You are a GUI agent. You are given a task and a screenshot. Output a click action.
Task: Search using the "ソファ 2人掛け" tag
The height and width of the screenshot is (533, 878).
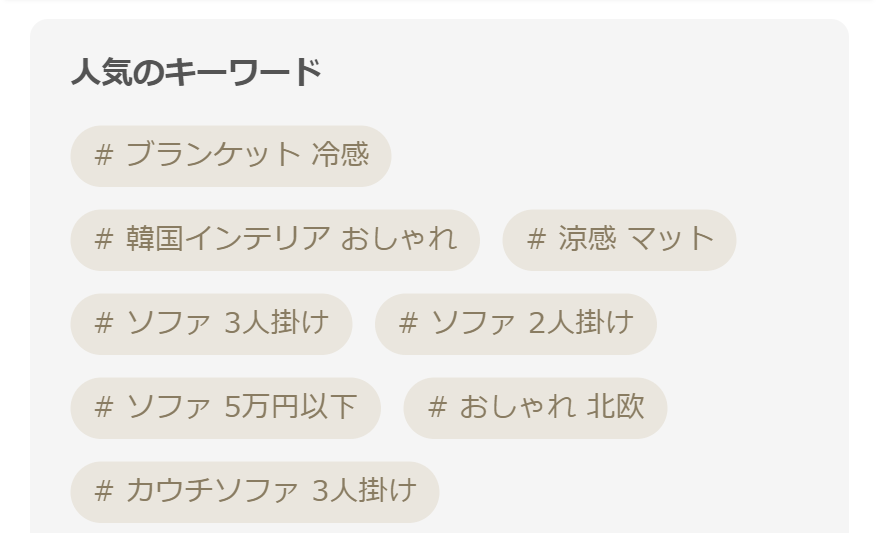515,324
